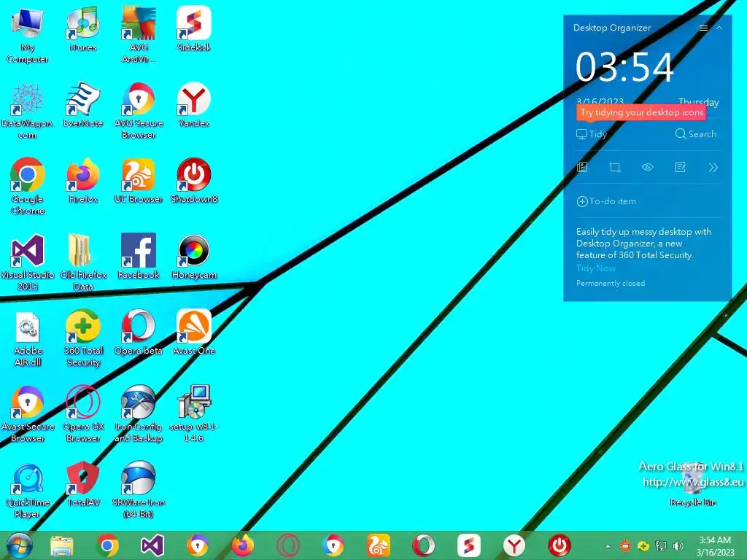This screenshot has width=747, height=560.
Task: Click the note edit icon in Desktop Organizer
Action: (681, 167)
